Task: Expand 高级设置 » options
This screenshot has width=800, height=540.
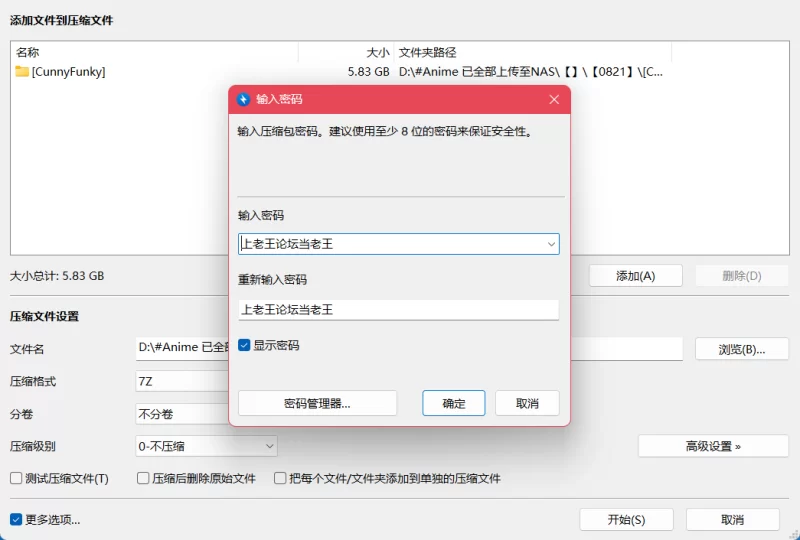Action: click(x=713, y=446)
